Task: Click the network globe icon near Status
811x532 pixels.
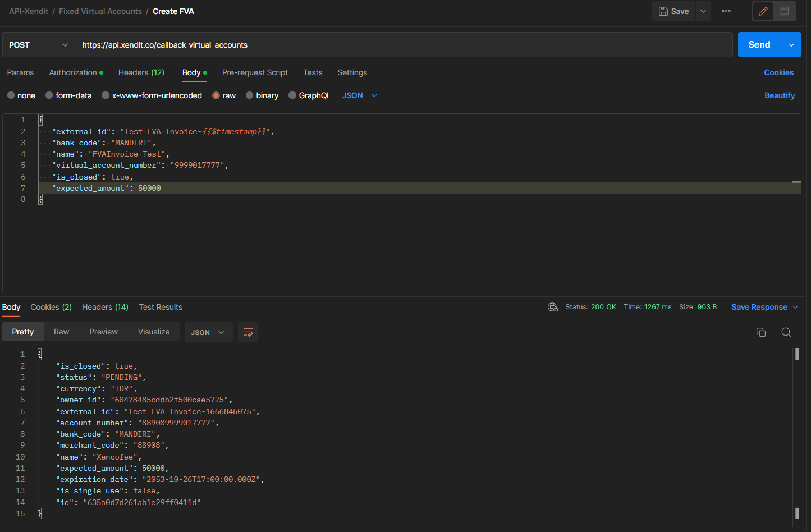Action: point(553,307)
